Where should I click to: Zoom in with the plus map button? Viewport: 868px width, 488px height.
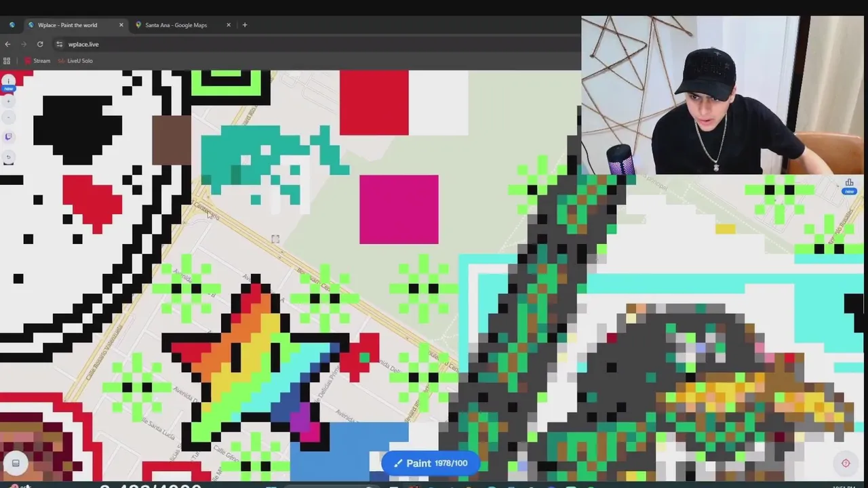click(x=9, y=101)
